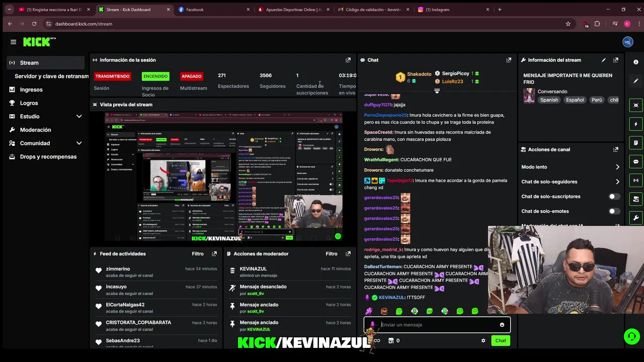Viewport: 644px width, 362px height.
Task: Click CRISTORATA_COPIABARATA in activity feed
Action: point(138,323)
